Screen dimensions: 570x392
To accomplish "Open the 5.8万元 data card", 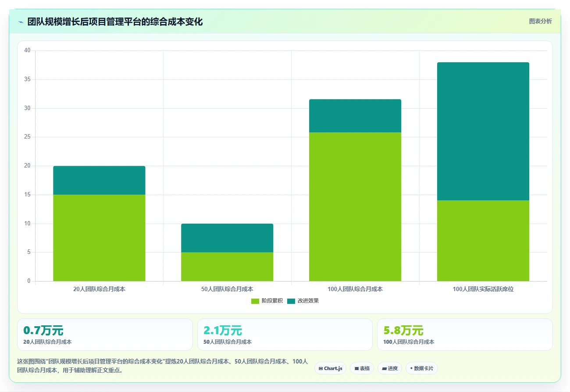I will [465, 335].
